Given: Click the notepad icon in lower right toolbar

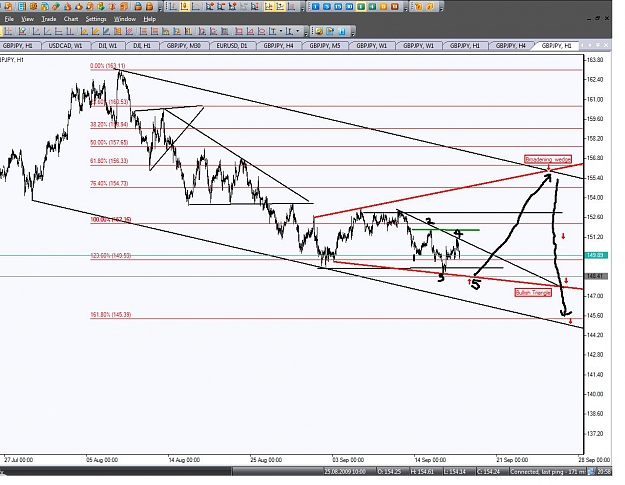Looking at the screenshot, I should [x=330, y=31].
